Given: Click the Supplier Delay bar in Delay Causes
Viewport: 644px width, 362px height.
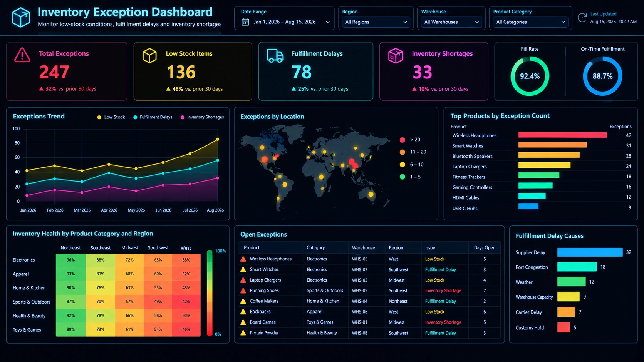Looking at the screenshot, I should click(590, 252).
